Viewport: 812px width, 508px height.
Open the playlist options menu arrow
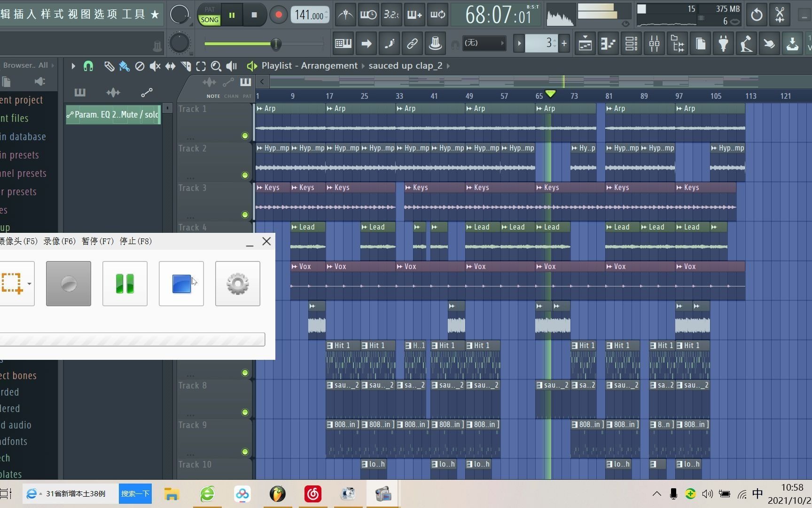tap(73, 66)
